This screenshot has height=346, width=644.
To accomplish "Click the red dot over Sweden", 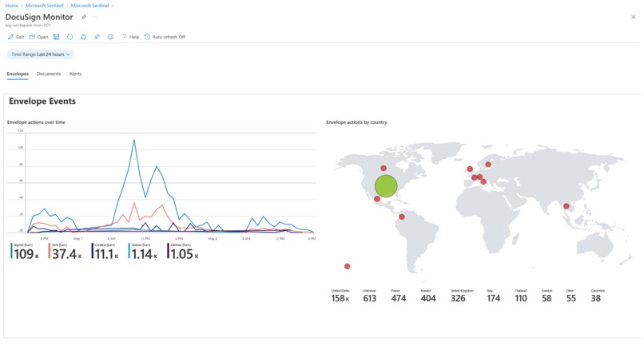I will click(488, 165).
